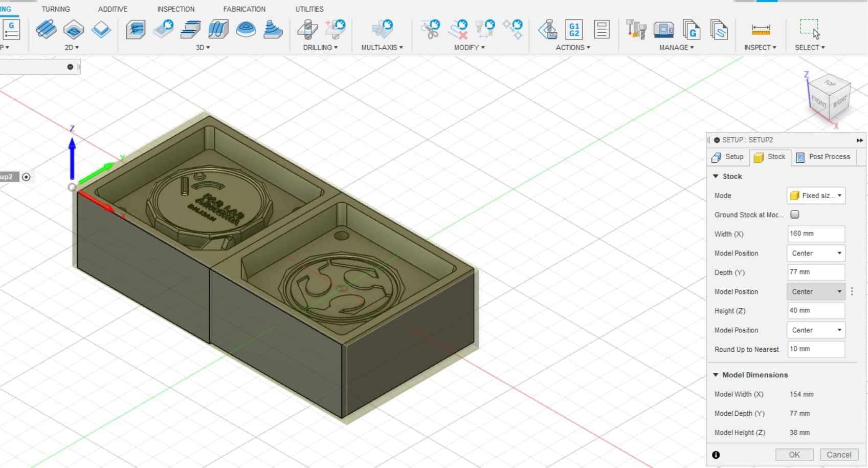Click the third Modify group icon
The image size is (868, 468).
click(x=485, y=29)
